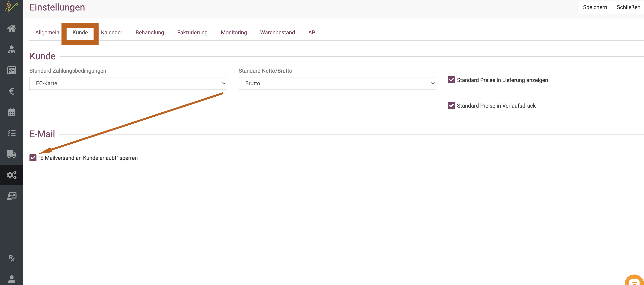Open the Euro finance sidebar icon

click(11, 91)
